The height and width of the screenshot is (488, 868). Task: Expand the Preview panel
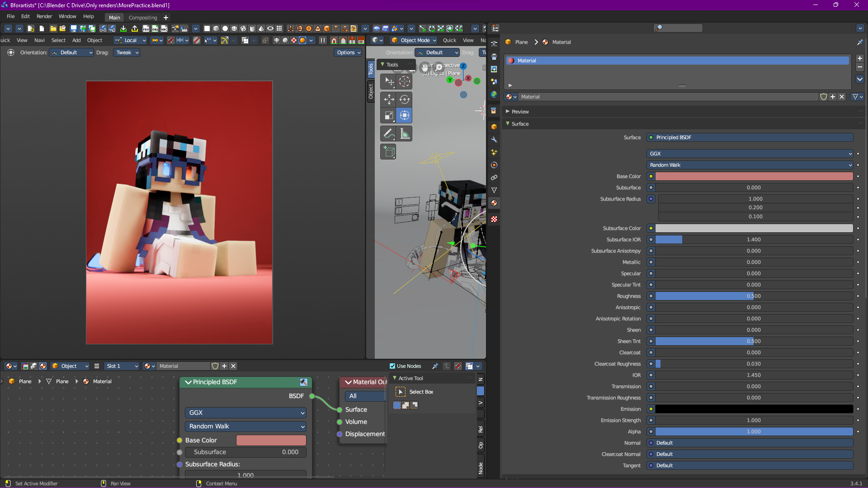520,112
